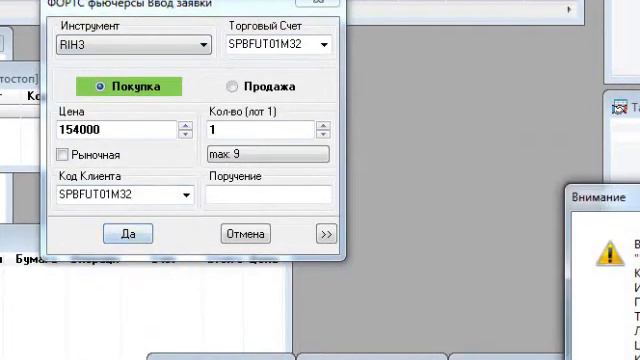Decrease price with the down arrow

pyautogui.click(x=185, y=134)
